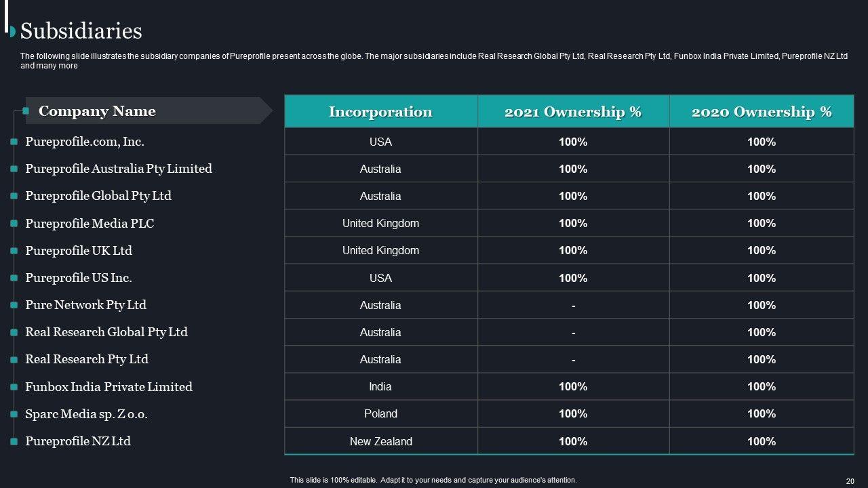Click the Poland incorporation cell

[380, 414]
